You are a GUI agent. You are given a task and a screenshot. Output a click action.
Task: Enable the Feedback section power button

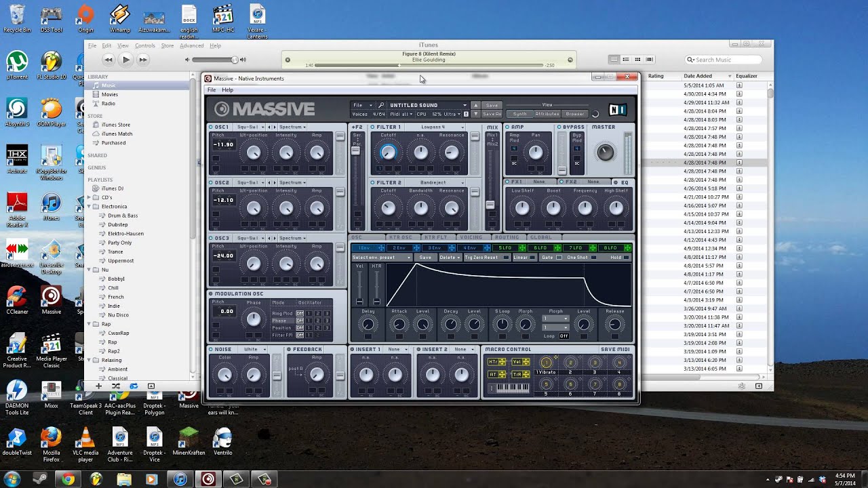[x=289, y=349]
